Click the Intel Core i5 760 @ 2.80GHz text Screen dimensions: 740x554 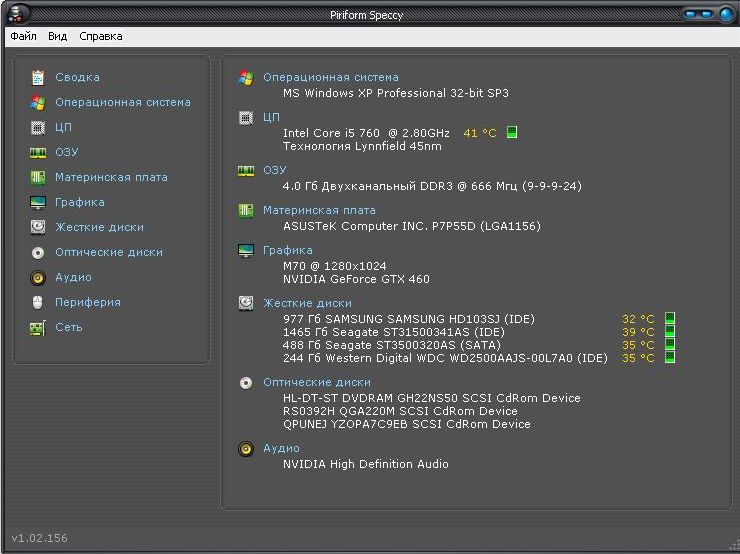(366, 133)
